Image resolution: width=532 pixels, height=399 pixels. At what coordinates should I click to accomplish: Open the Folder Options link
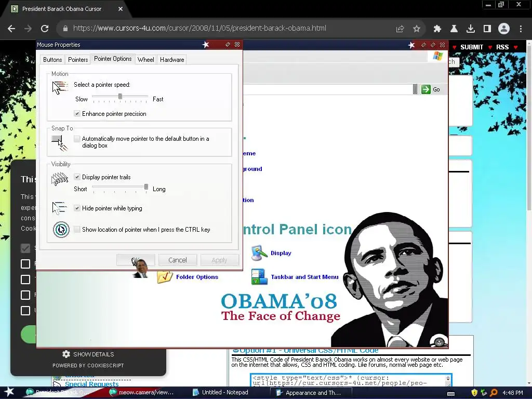click(197, 277)
